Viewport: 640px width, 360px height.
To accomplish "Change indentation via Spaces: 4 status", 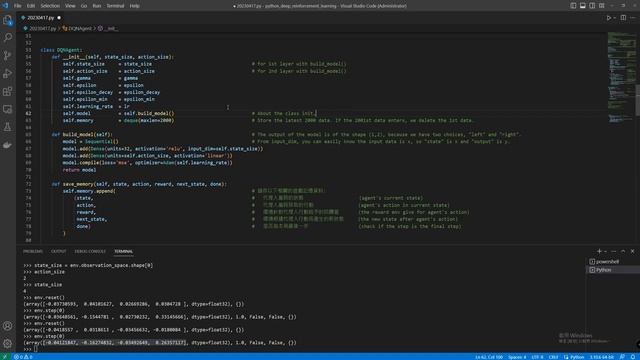I will coord(517,357).
